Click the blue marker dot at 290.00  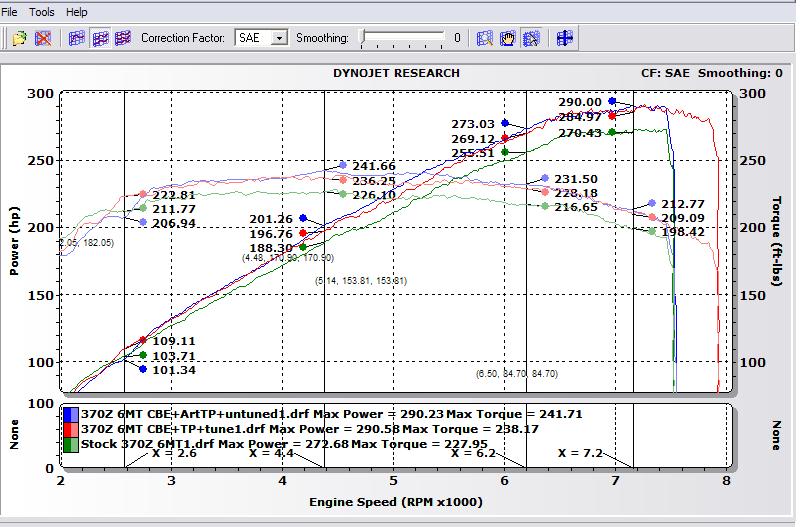[x=612, y=102]
